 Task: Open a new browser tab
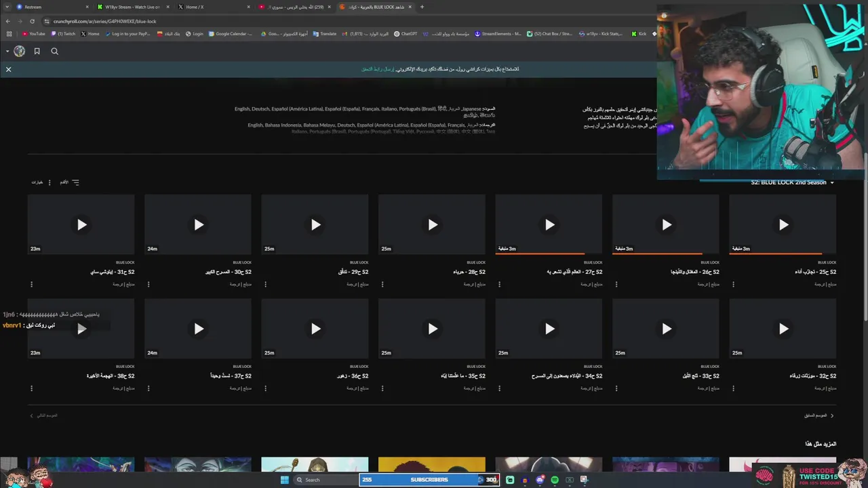coord(422,7)
